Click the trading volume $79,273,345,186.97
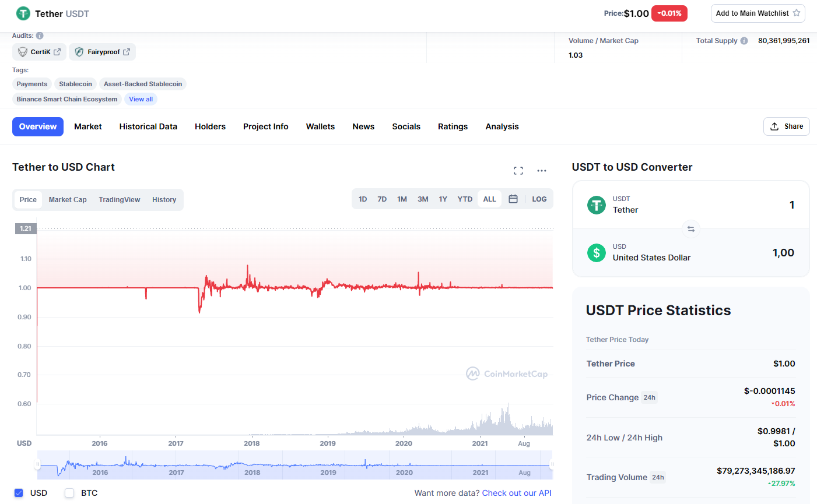Image resolution: width=817 pixels, height=504 pixels. click(x=756, y=471)
